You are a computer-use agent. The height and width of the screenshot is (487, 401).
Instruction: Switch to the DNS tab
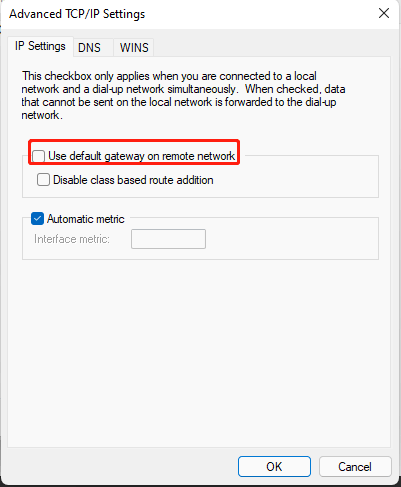89,48
